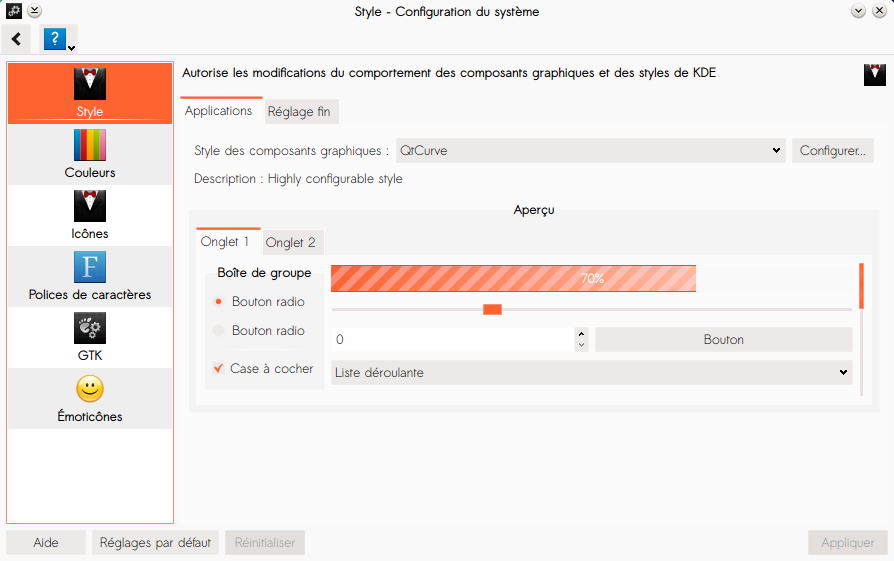
Task: Open the GTK footprint gear icon
Action: point(90,328)
